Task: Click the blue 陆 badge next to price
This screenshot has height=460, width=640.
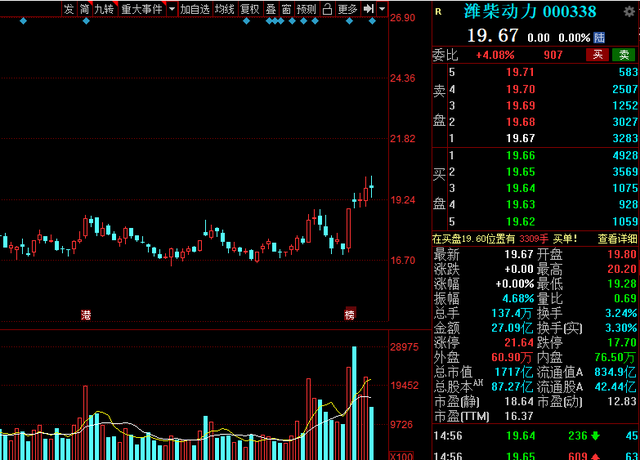Action: pyautogui.click(x=599, y=38)
